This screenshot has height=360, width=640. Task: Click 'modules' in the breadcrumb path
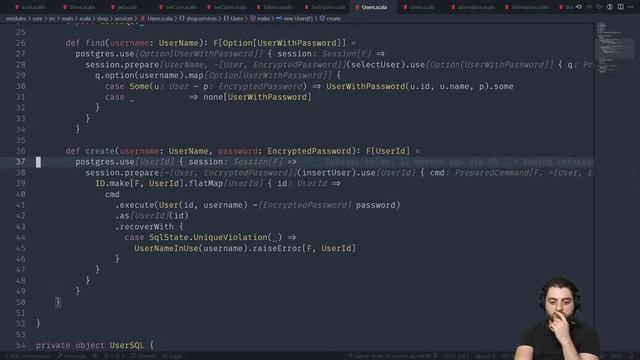point(16,19)
